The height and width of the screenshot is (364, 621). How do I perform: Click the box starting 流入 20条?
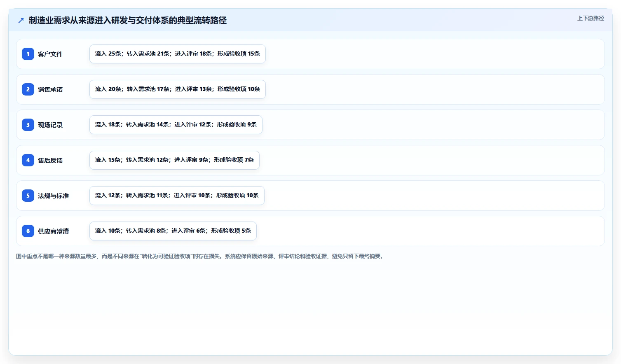tap(178, 89)
